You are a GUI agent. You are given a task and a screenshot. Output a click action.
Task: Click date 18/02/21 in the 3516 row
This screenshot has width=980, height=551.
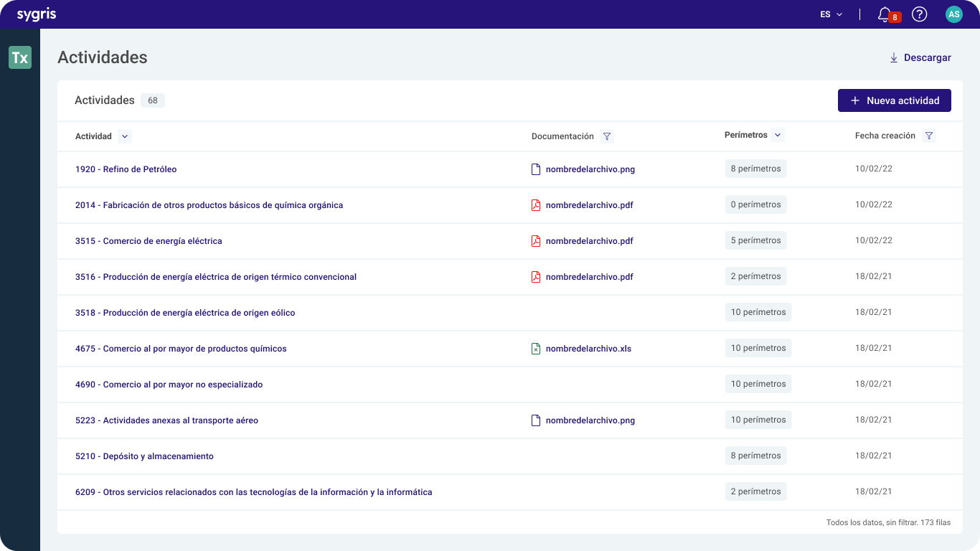(874, 276)
